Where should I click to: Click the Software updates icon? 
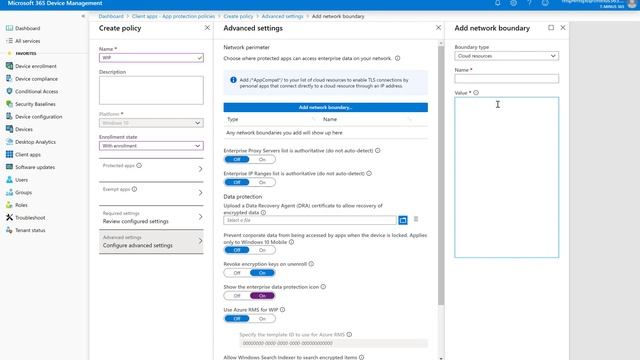coord(9,167)
